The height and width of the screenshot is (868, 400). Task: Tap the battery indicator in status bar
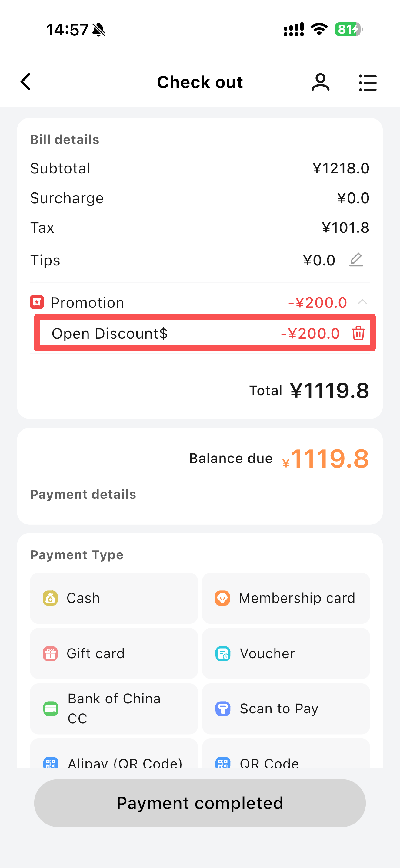[348, 29]
